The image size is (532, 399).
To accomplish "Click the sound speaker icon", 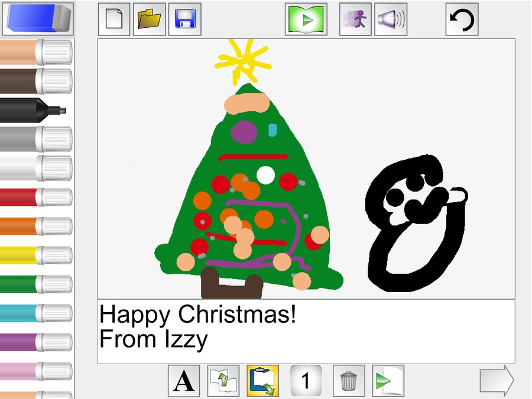I will [391, 19].
